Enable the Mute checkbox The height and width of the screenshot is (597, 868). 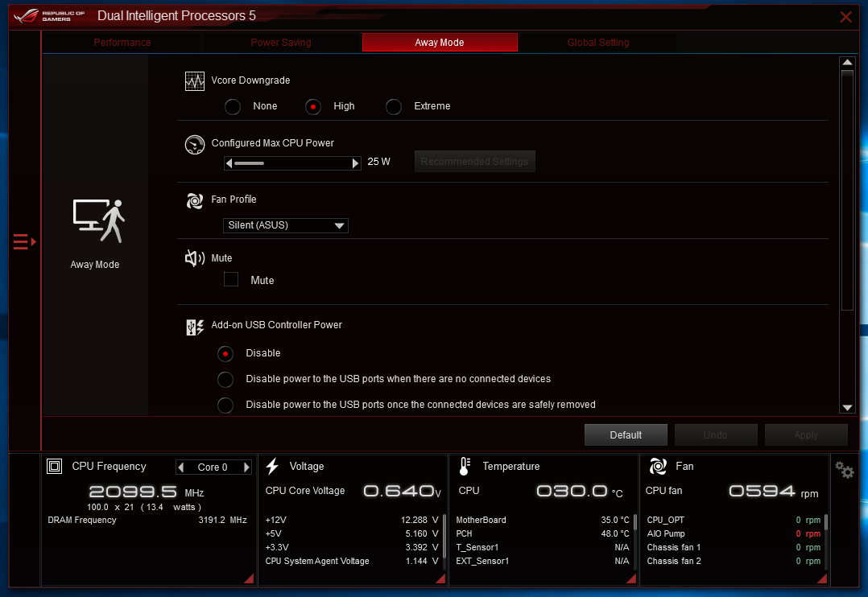point(231,279)
